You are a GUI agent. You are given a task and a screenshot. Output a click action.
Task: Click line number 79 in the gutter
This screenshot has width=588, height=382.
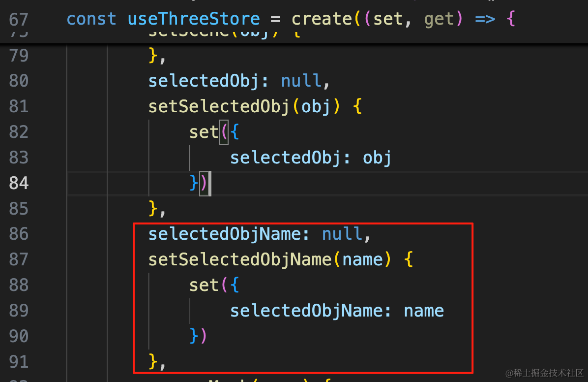click(19, 55)
